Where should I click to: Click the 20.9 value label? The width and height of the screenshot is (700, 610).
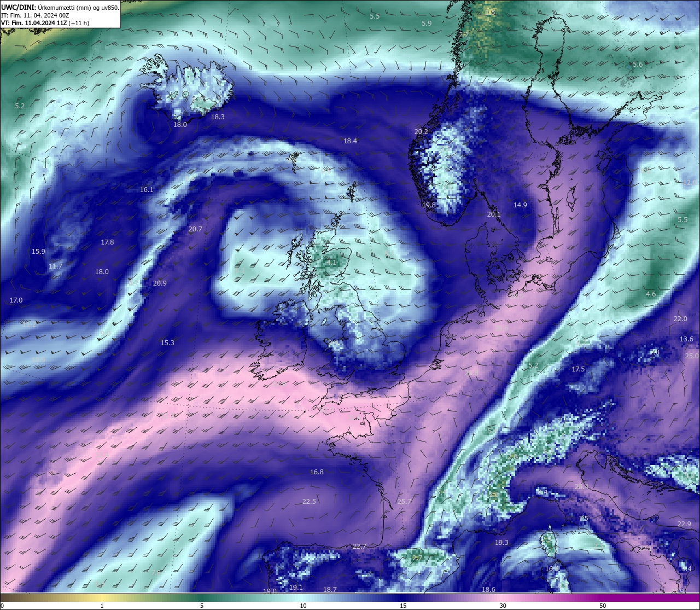point(160,283)
